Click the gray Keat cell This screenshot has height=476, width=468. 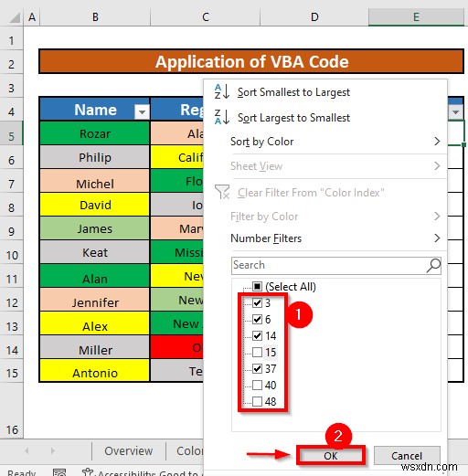[95, 252]
